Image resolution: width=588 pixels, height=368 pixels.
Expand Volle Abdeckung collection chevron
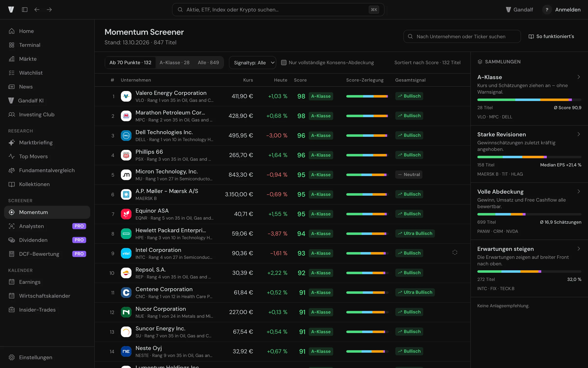coord(578,191)
